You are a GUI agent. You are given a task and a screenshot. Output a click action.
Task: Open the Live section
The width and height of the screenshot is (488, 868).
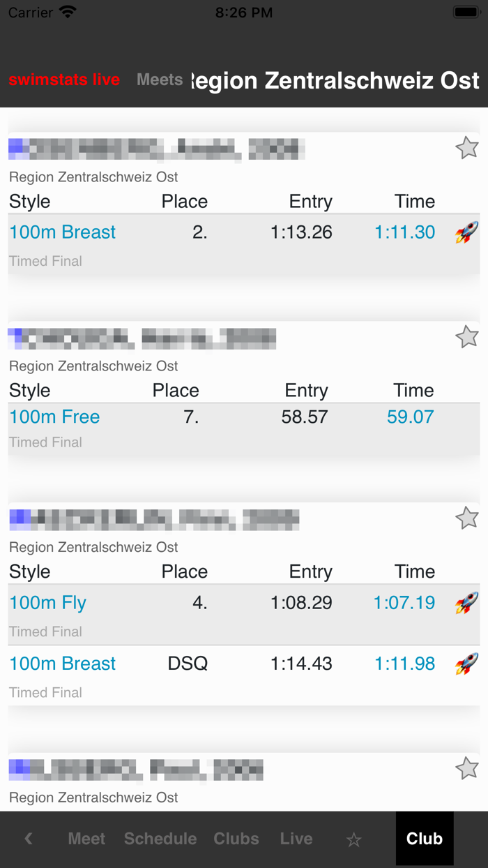(296, 839)
